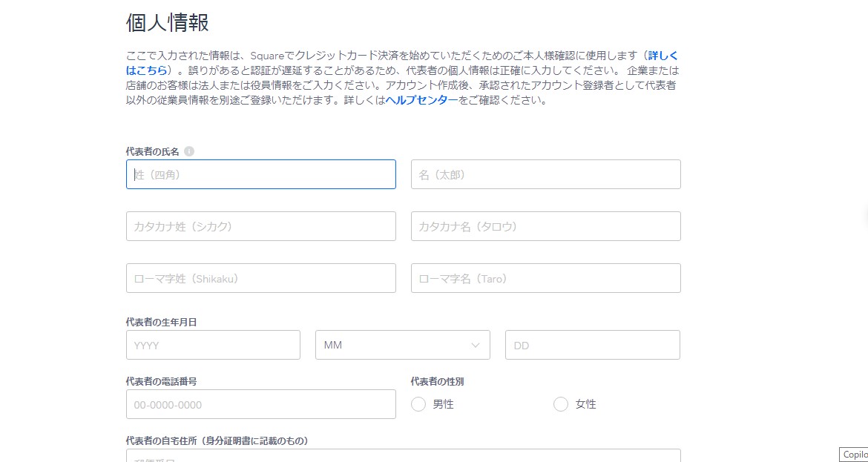Click the ローマ字名（Taro） field

(x=545, y=278)
